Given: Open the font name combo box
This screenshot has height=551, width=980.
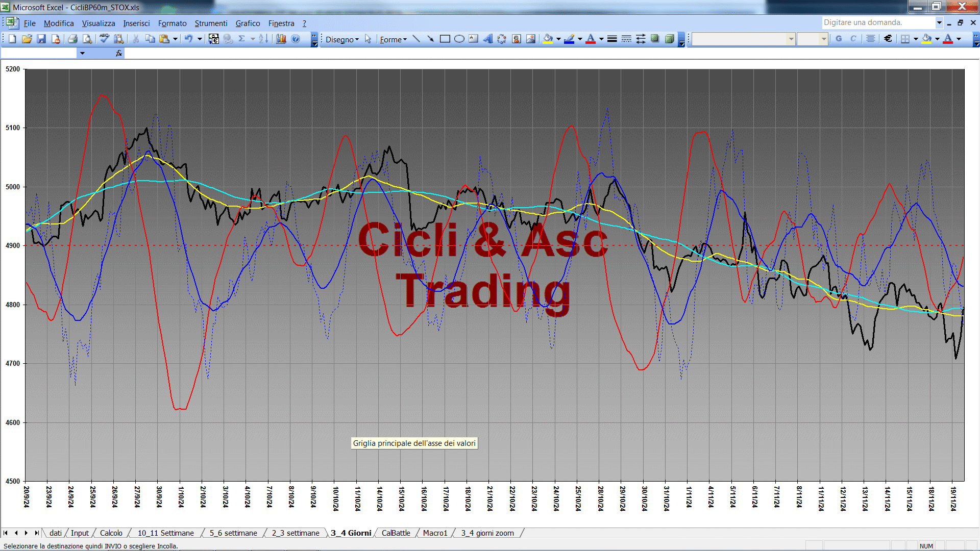Looking at the screenshot, I should 743,39.
